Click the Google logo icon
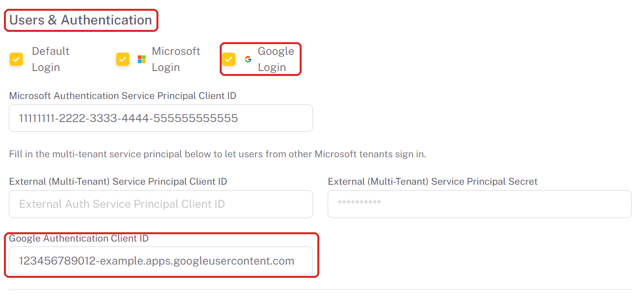Image resolution: width=644 pixels, height=294 pixels. pos(248,59)
